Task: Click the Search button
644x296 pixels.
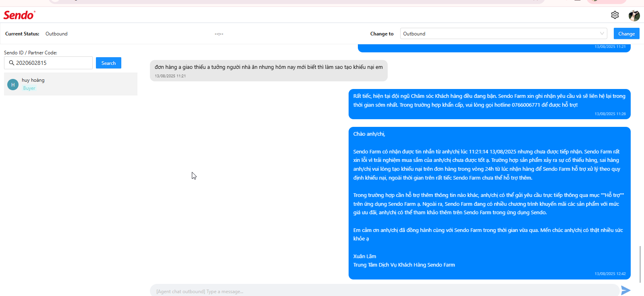Action: pyautogui.click(x=108, y=63)
